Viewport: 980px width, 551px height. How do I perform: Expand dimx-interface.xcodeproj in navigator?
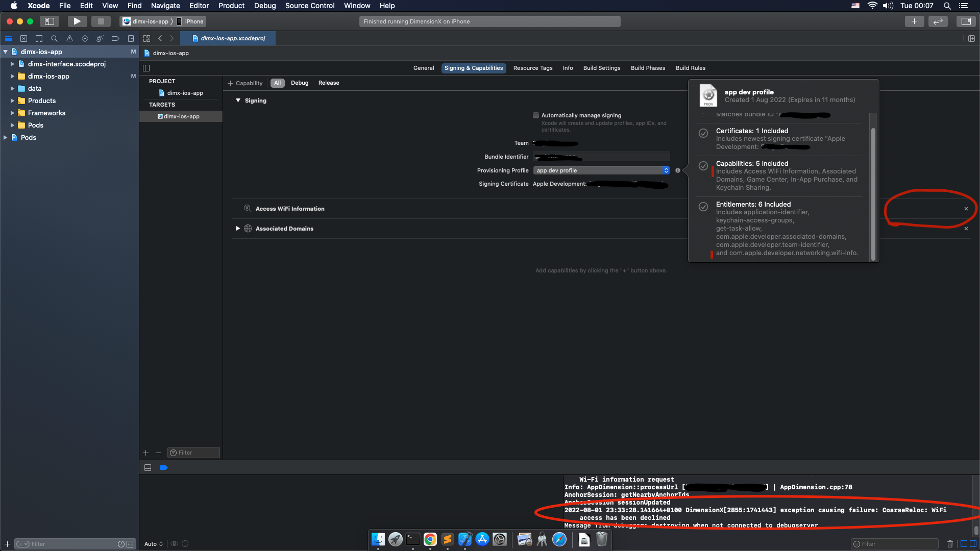tap(13, 64)
